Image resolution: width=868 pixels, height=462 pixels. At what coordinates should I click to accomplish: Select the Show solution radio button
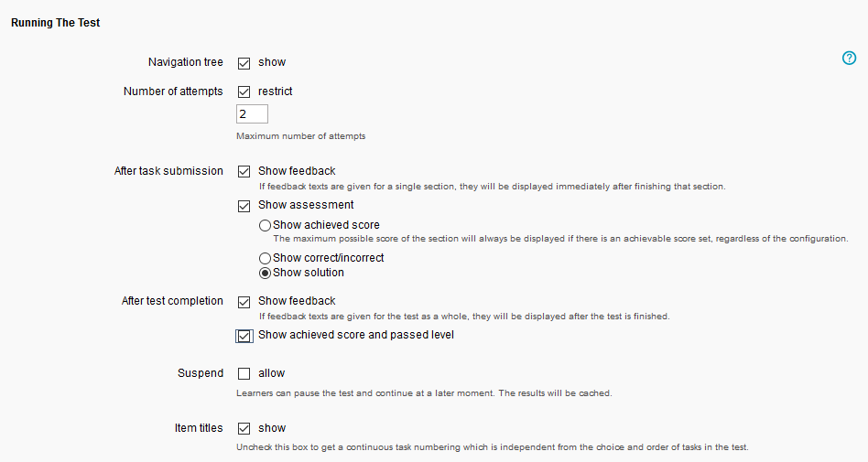pos(265,273)
